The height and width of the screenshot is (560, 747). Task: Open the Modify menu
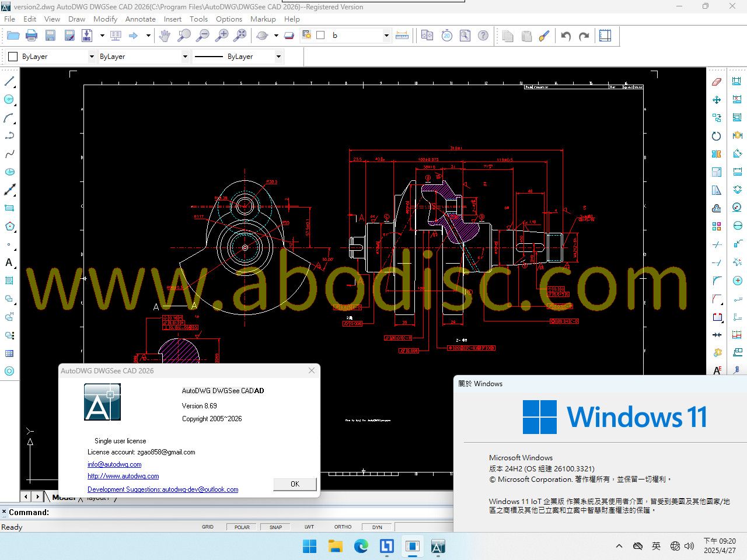105,19
